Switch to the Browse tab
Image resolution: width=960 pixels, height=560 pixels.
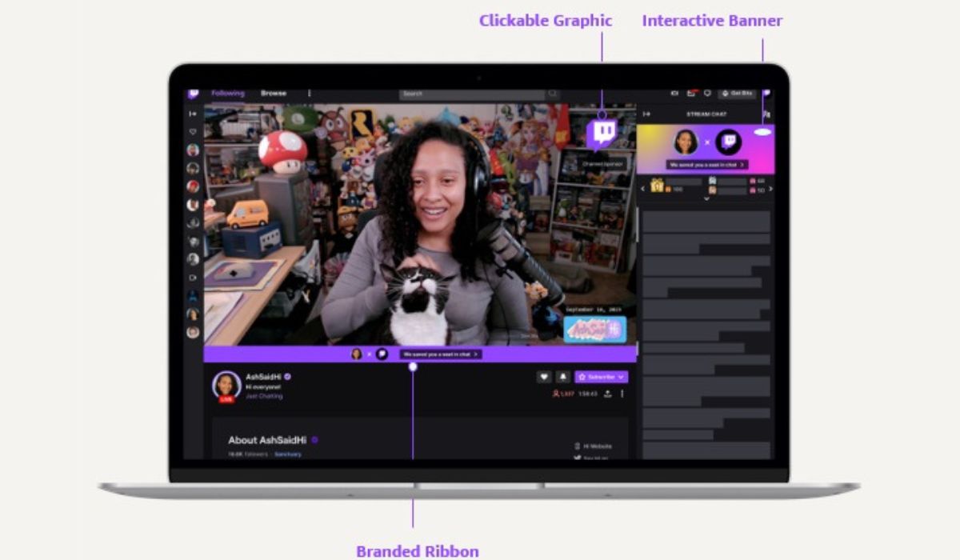[273, 94]
